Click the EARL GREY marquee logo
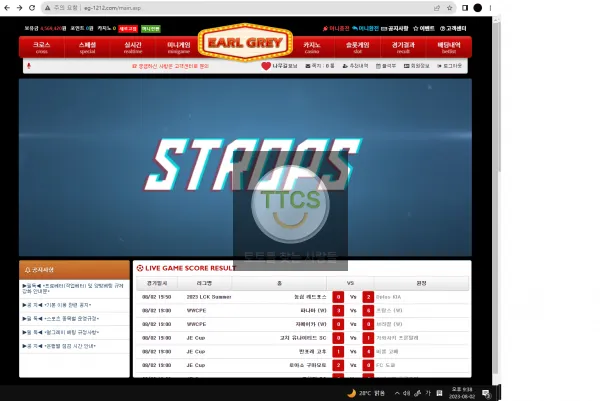Viewport: 600px width, 401px height. [245, 42]
